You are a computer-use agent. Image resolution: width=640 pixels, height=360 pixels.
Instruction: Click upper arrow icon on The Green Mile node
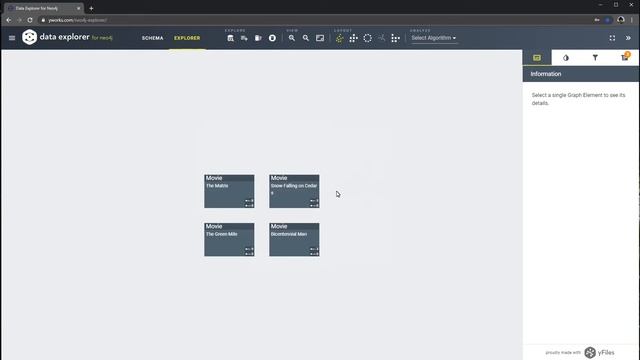coord(249,249)
